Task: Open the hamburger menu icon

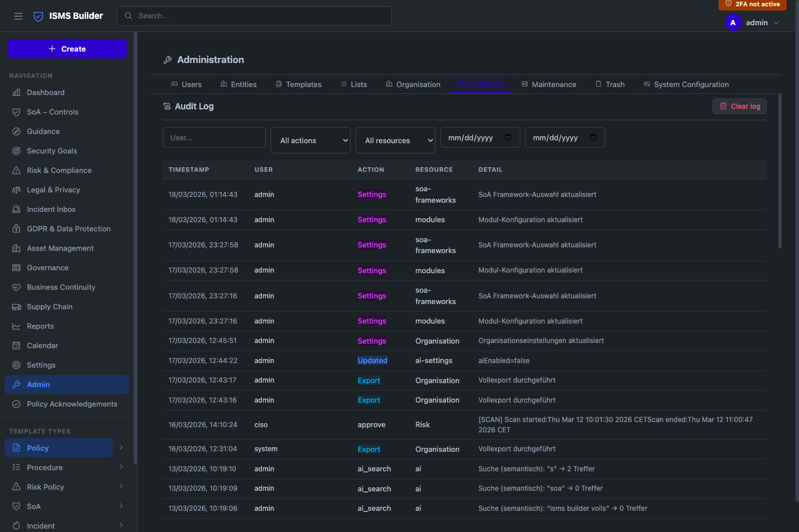Action: coord(18,16)
